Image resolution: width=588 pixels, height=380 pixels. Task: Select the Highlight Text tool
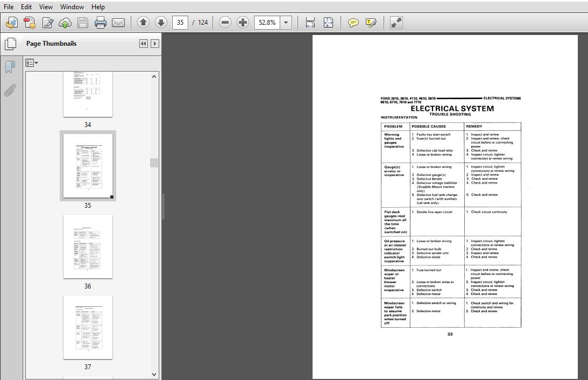coord(371,23)
